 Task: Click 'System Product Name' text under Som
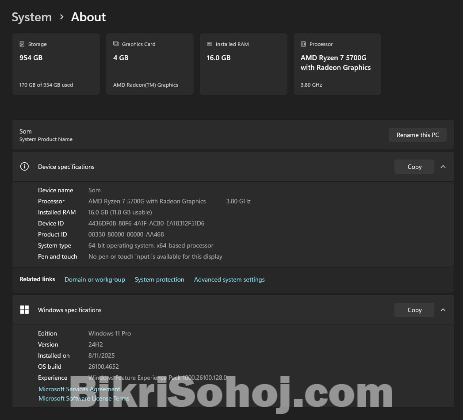pos(46,139)
